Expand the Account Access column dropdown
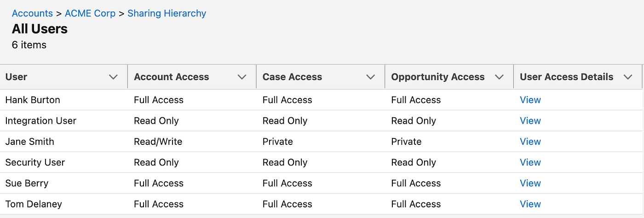Screen dimensions: 644x218 (x=242, y=77)
